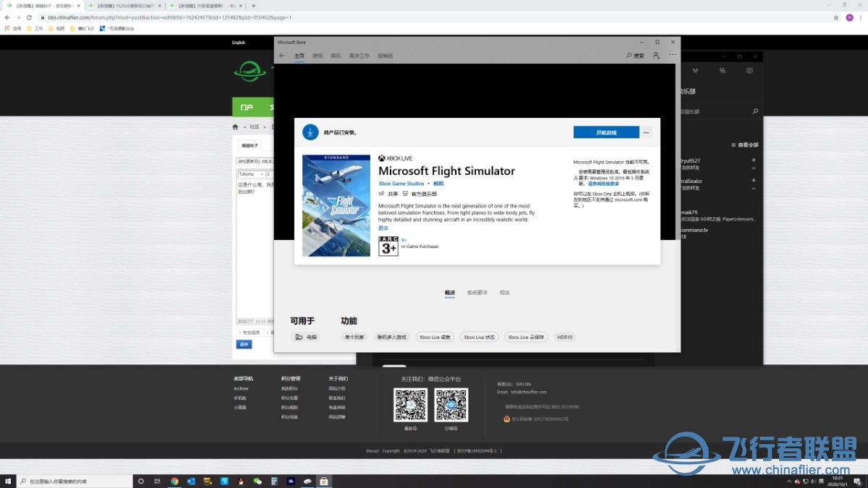Image resolution: width=868 pixels, height=488 pixels.
Task: Click the Windows taskbar search box
Action: click(x=74, y=481)
